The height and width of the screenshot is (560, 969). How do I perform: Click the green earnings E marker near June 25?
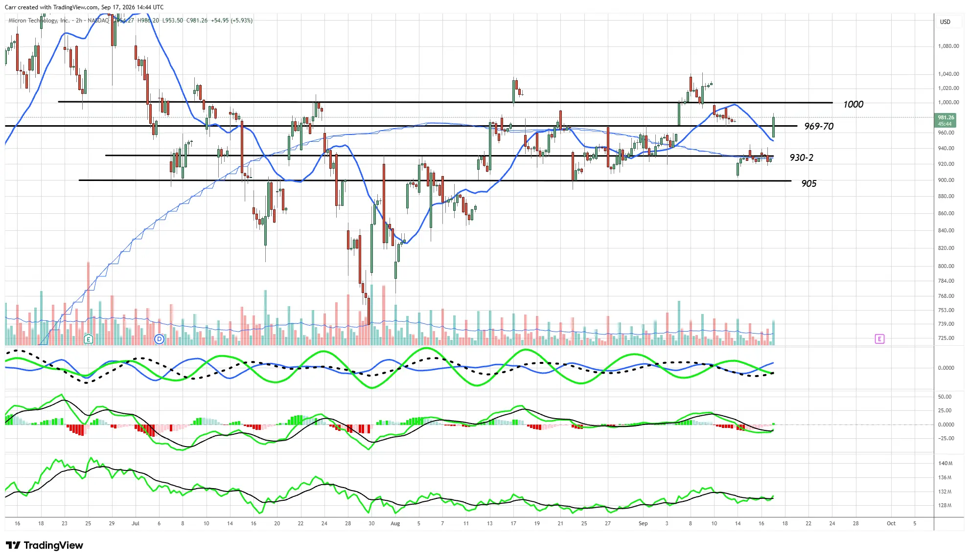tap(88, 339)
